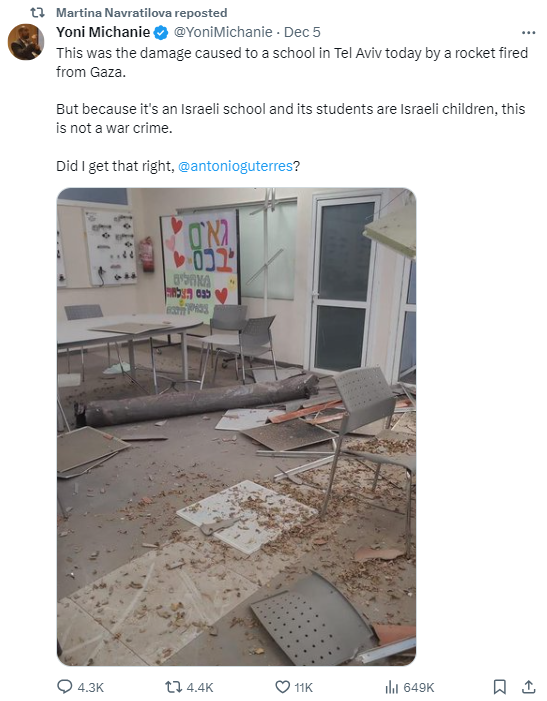Click the repost arrows icon below the photo
547x701 pixels.
[172, 687]
